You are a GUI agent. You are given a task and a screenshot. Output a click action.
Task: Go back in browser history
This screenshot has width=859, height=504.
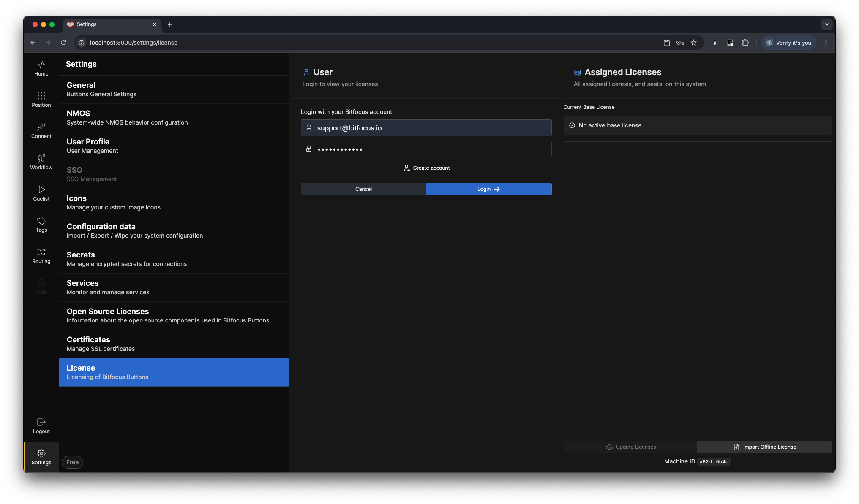click(33, 43)
